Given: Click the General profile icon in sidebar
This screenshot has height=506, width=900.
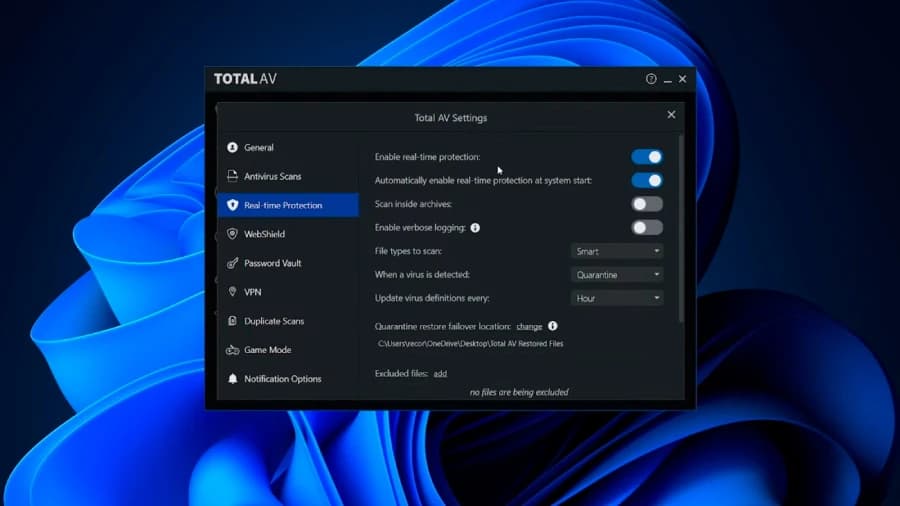Looking at the screenshot, I should pos(232,147).
